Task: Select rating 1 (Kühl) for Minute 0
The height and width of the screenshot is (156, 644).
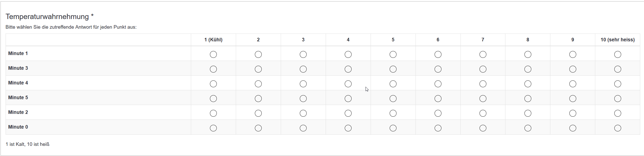Action: click(x=213, y=128)
